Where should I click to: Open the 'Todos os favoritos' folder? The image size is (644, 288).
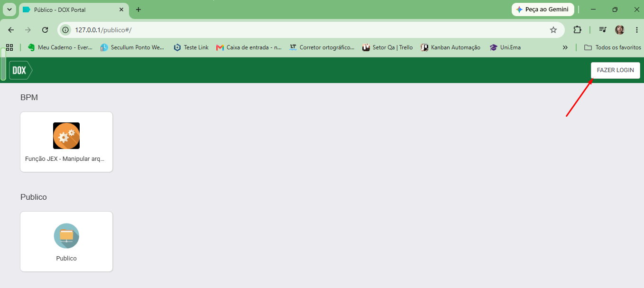[x=613, y=47]
